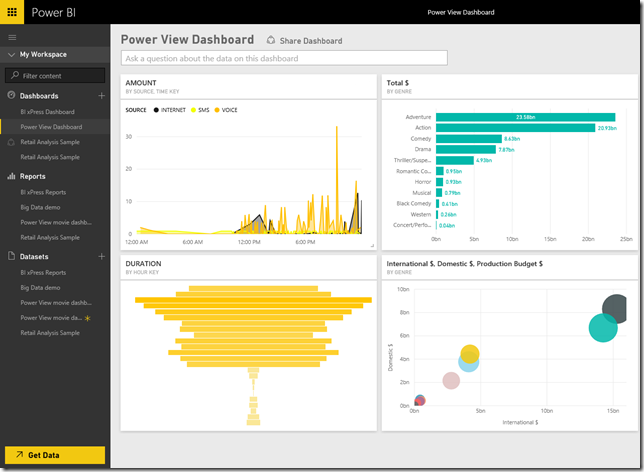Image resolution: width=644 pixels, height=472 pixels.
Task: Click the Filter content search box
Action: click(55, 76)
